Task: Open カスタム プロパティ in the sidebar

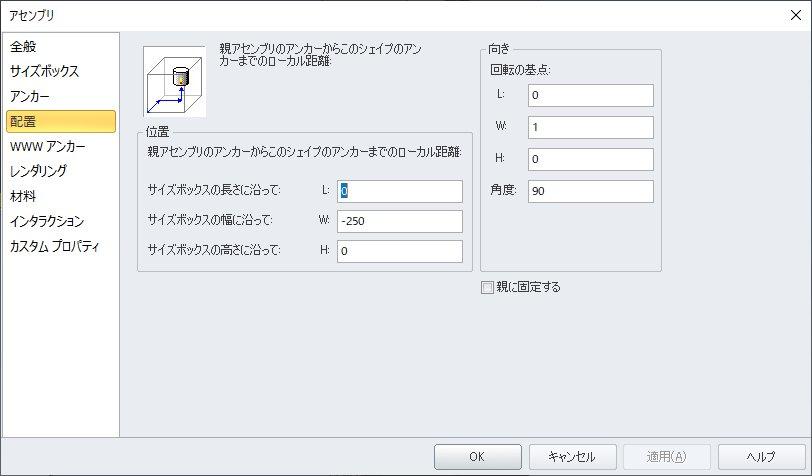Action: pos(54,246)
